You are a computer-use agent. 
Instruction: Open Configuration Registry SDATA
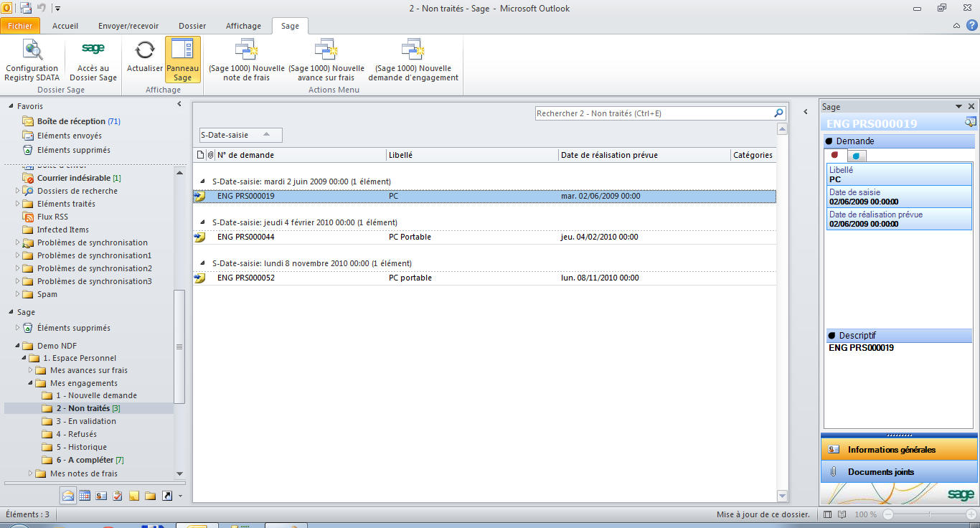32,60
